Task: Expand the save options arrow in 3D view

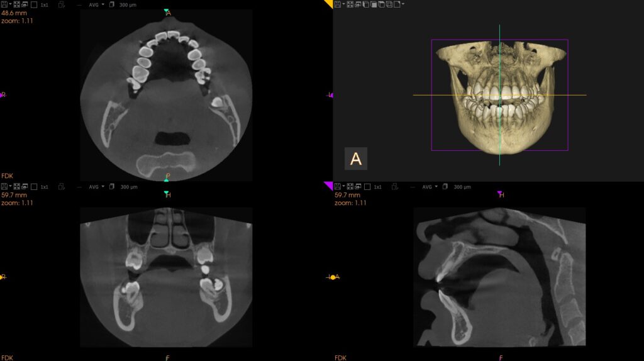Action: [344, 4]
